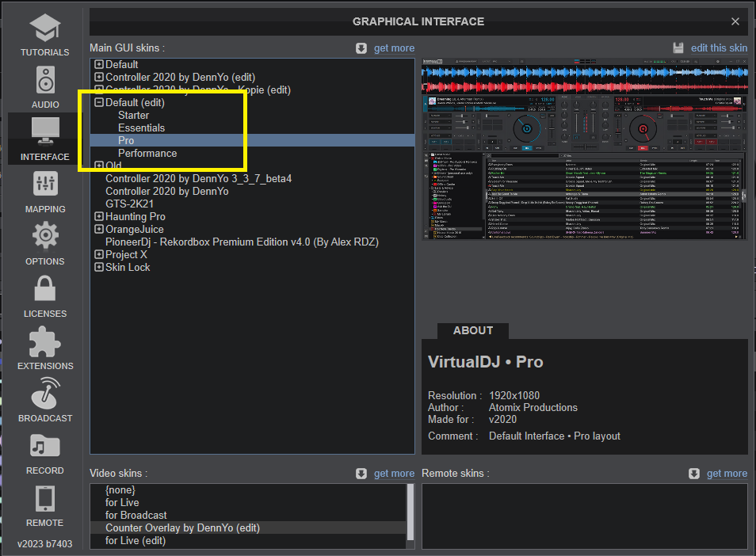Screen dimensions: 756x556
Task: Expand the OrangeJuice skin group
Action: [99, 229]
